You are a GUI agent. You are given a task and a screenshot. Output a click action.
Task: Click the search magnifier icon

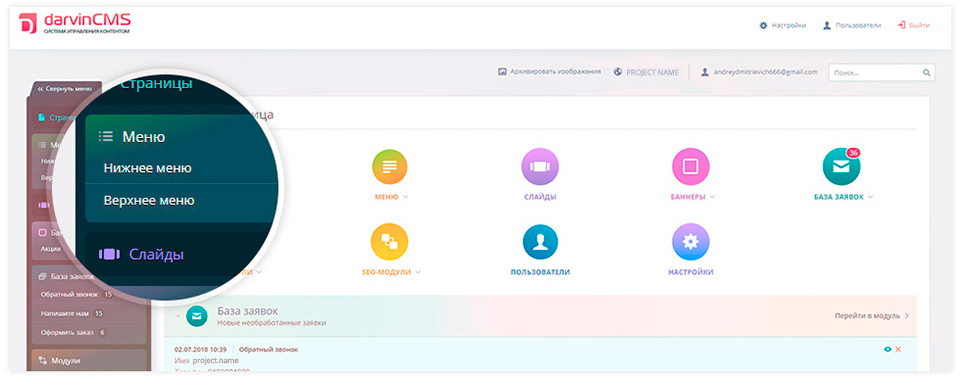pyautogui.click(x=927, y=72)
